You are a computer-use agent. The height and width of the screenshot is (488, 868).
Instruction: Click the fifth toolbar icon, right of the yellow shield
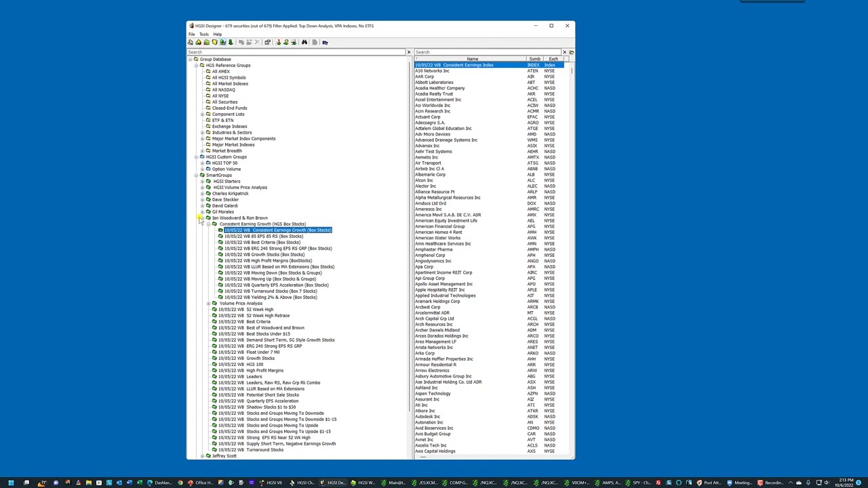222,42
